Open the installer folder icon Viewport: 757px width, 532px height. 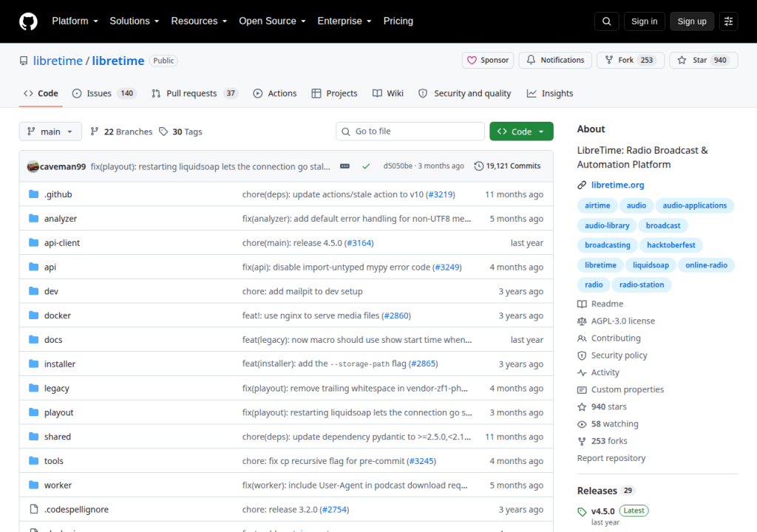pos(33,364)
